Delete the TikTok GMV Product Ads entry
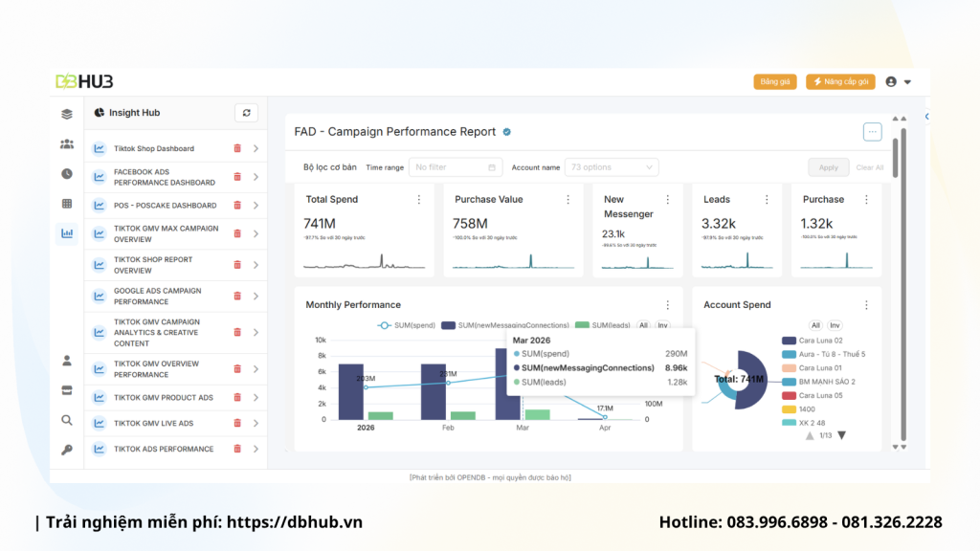 point(237,397)
